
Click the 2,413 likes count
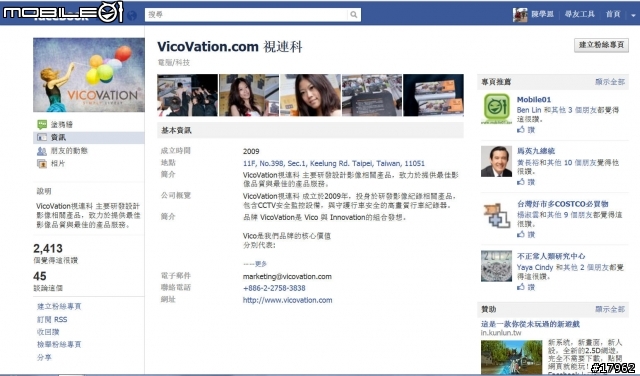point(48,248)
